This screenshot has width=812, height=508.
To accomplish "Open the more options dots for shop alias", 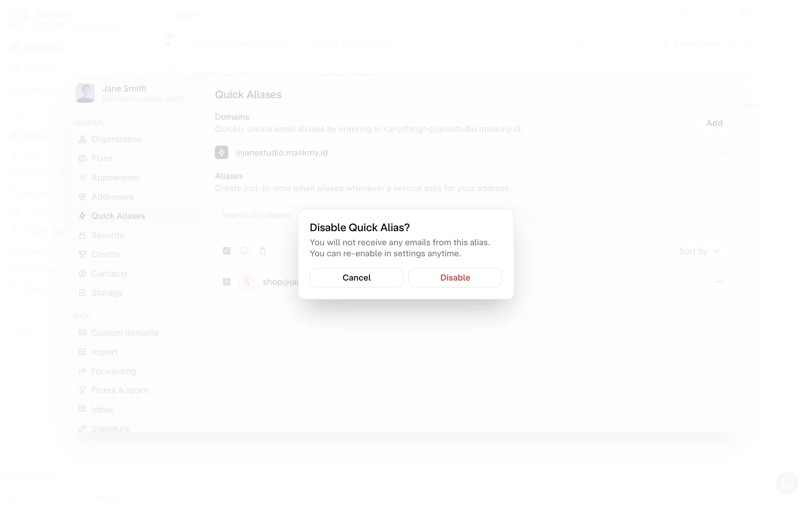I will pyautogui.click(x=719, y=282).
